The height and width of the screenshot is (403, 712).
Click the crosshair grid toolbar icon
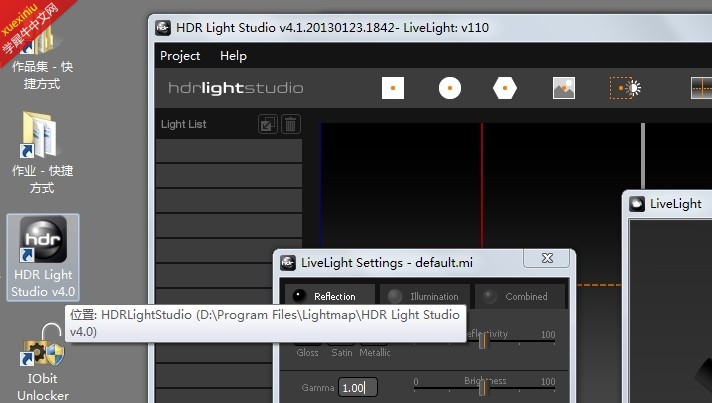coord(701,88)
